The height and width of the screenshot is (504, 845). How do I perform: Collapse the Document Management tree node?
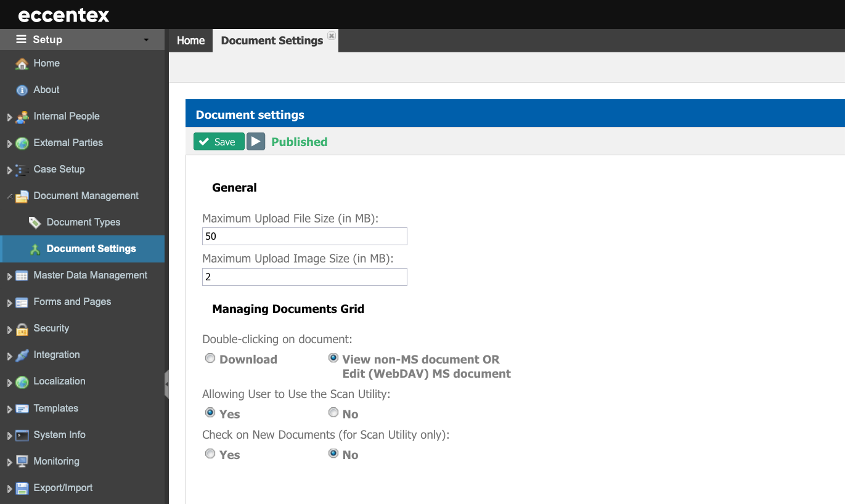(9, 197)
